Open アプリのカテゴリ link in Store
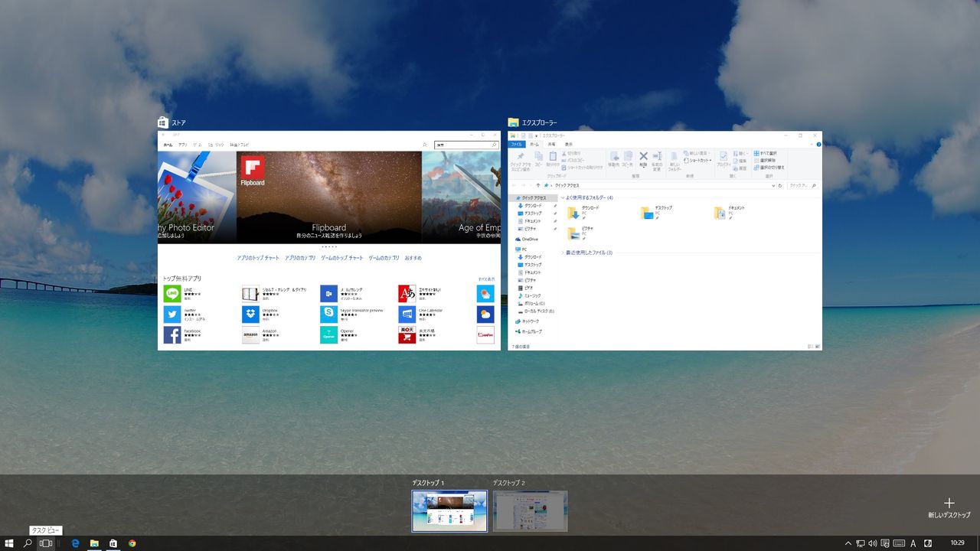 300,258
